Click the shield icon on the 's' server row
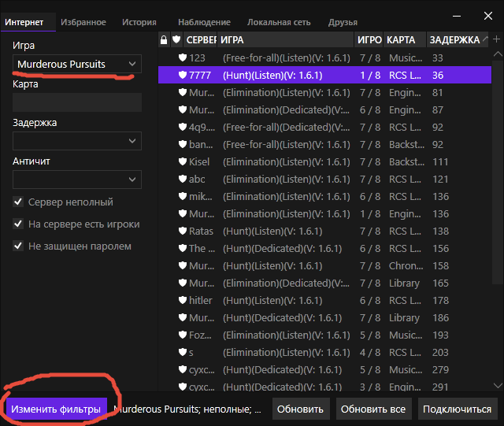 tap(182, 352)
